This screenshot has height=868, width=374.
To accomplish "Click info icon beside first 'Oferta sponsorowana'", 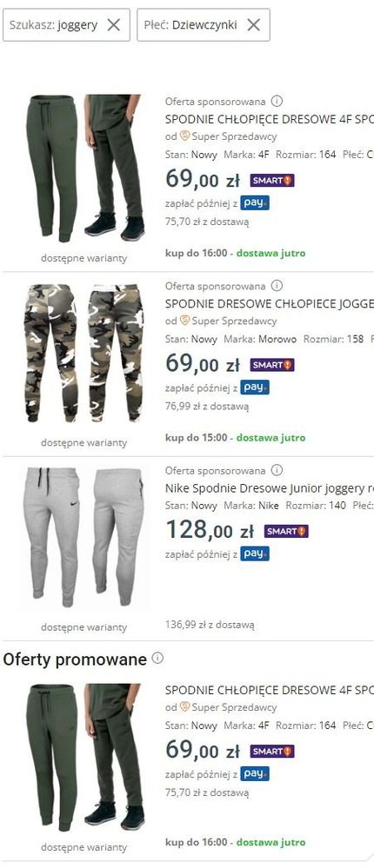I will pos(277,102).
